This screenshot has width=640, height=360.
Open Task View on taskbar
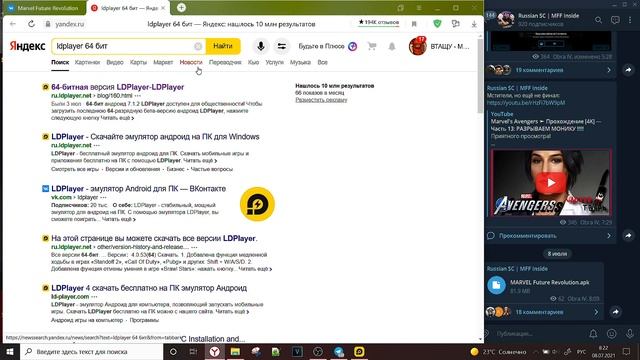click(193, 351)
